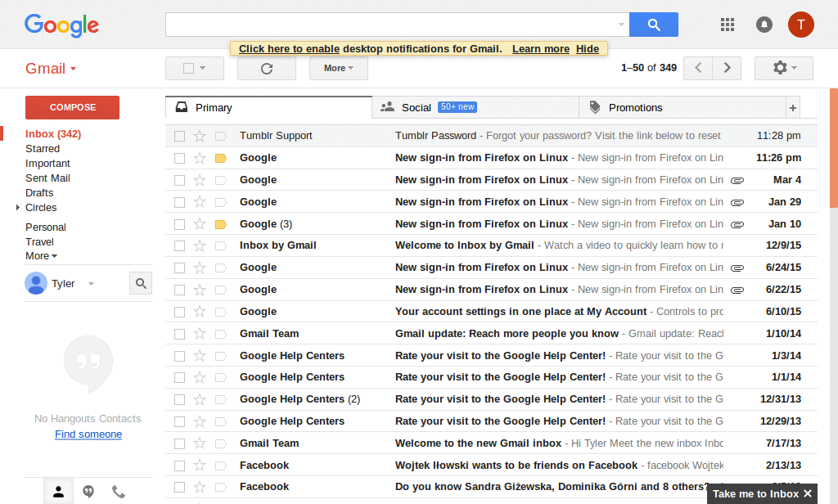Viewport: 838px width, 504px height.
Task: Switch to the Primary tab
Action: [268, 107]
